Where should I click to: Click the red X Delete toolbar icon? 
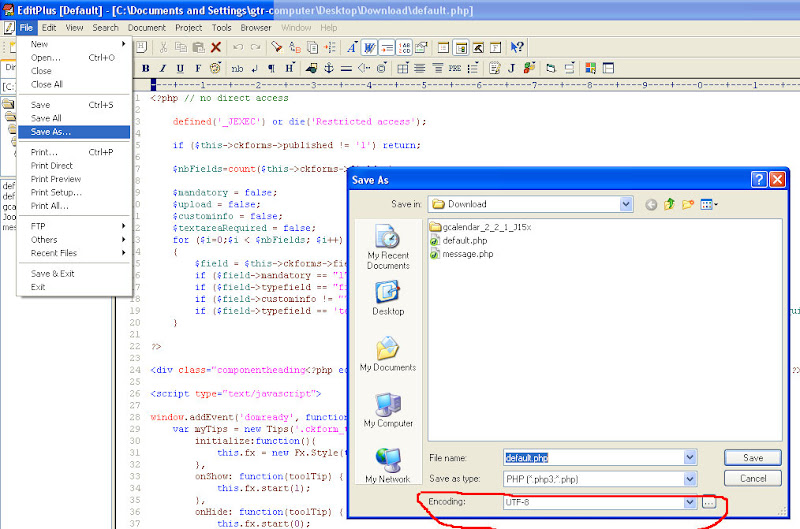pos(216,47)
